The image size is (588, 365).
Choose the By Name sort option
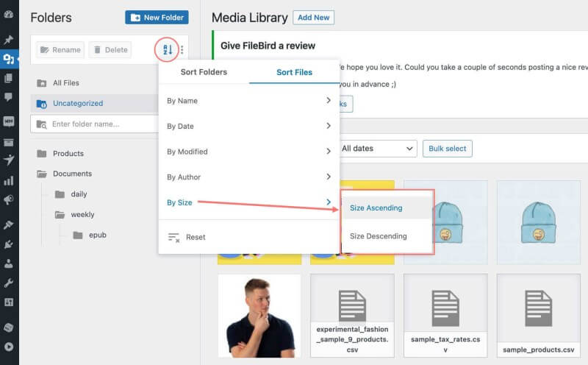(249, 101)
